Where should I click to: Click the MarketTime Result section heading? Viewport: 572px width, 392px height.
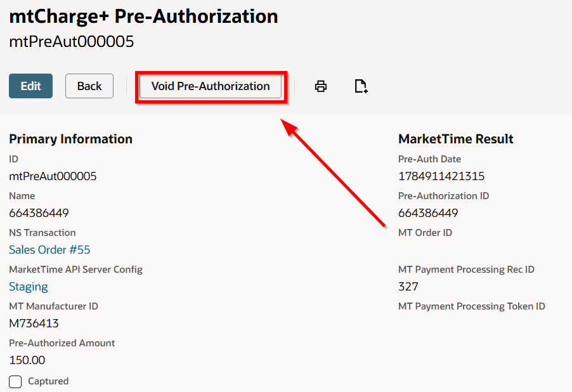[455, 139]
